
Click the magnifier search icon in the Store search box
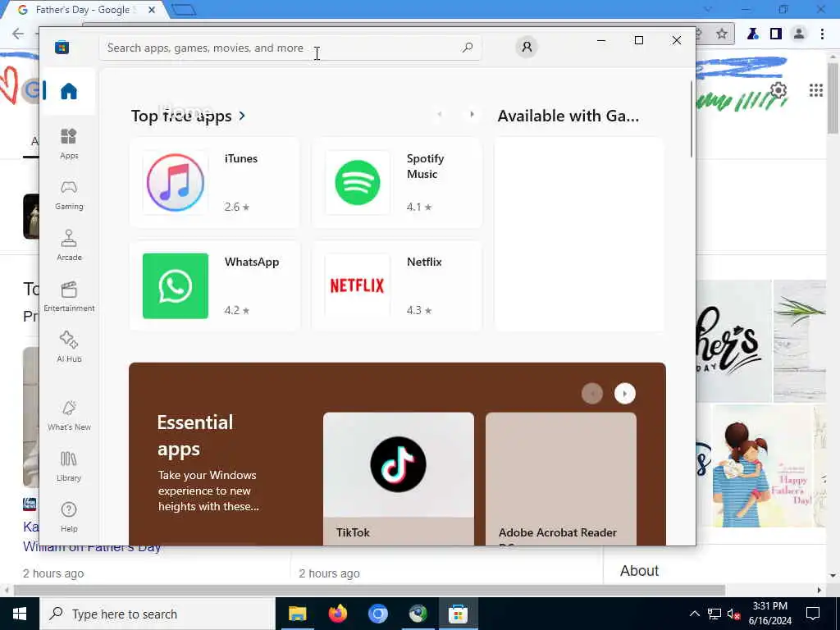467,48
